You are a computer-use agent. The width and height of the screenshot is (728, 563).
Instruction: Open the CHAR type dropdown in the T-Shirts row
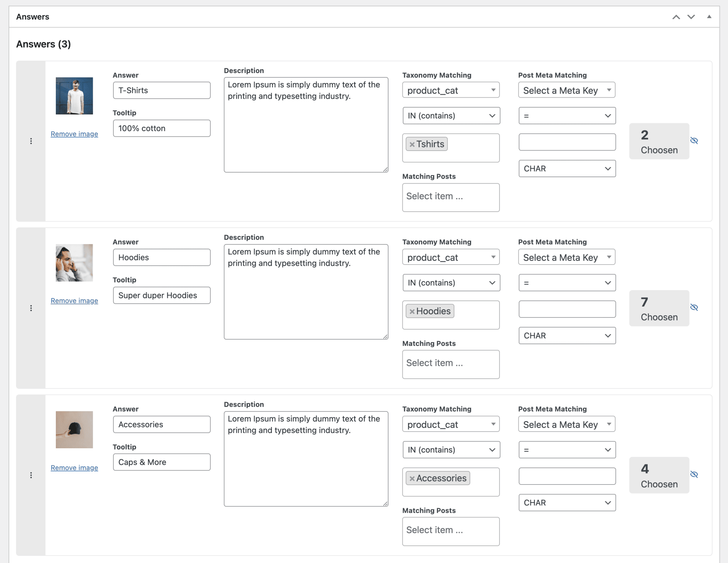[x=567, y=168]
